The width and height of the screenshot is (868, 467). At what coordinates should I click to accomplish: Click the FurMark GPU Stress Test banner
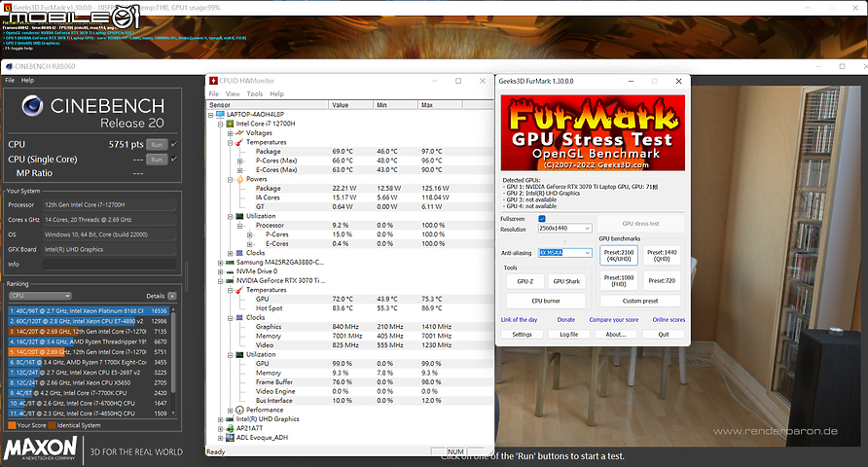tap(593, 132)
